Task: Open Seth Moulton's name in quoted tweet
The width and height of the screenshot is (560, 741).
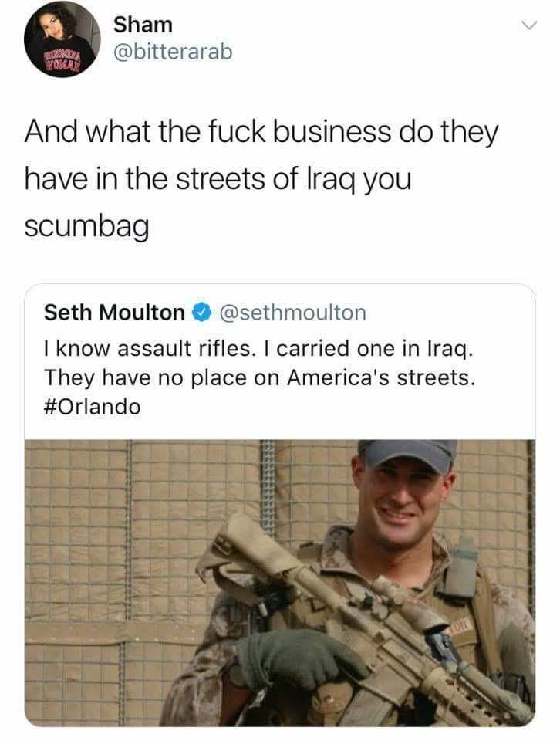Action: (114, 313)
